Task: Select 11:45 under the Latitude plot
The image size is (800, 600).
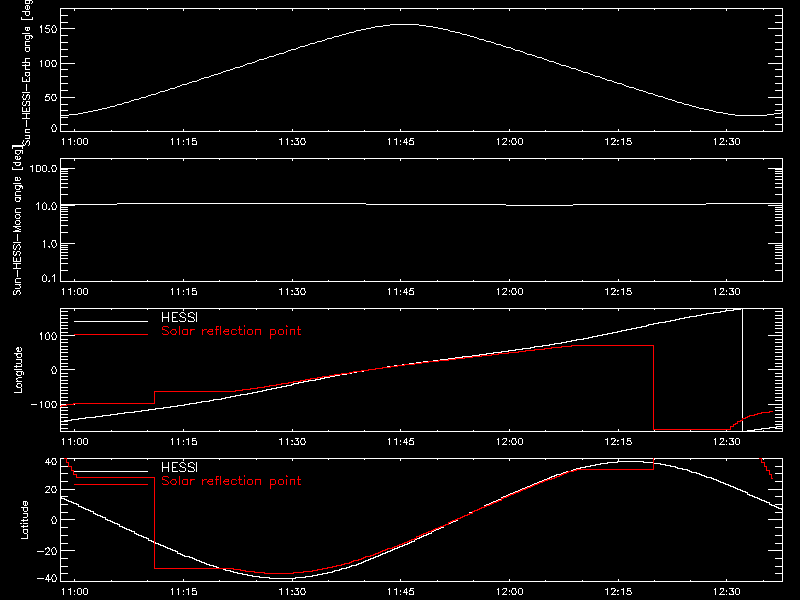Action: pyautogui.click(x=401, y=592)
